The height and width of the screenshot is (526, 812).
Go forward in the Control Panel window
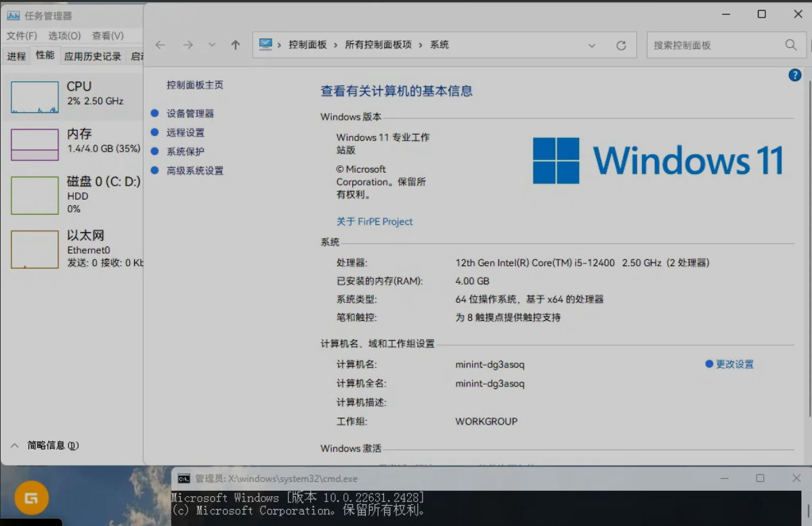pyautogui.click(x=188, y=45)
